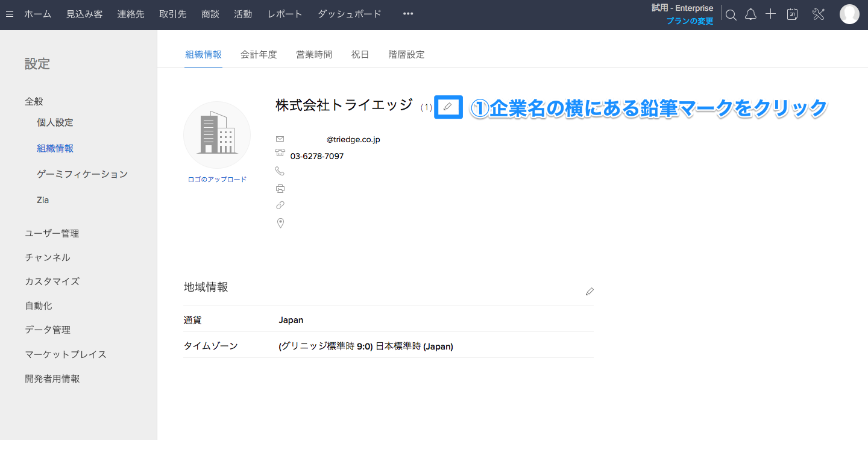Expand カスタマイズ section
This screenshot has width=868, height=458.
pos(52,281)
